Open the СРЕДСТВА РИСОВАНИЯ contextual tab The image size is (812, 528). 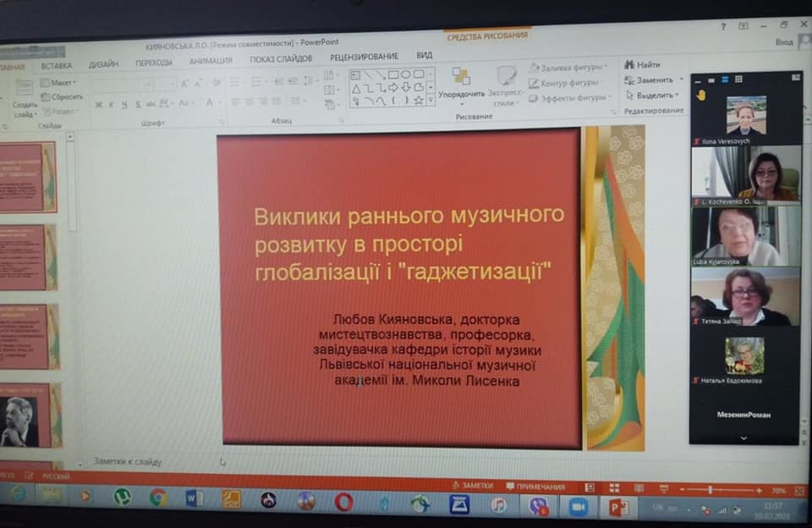(487, 36)
